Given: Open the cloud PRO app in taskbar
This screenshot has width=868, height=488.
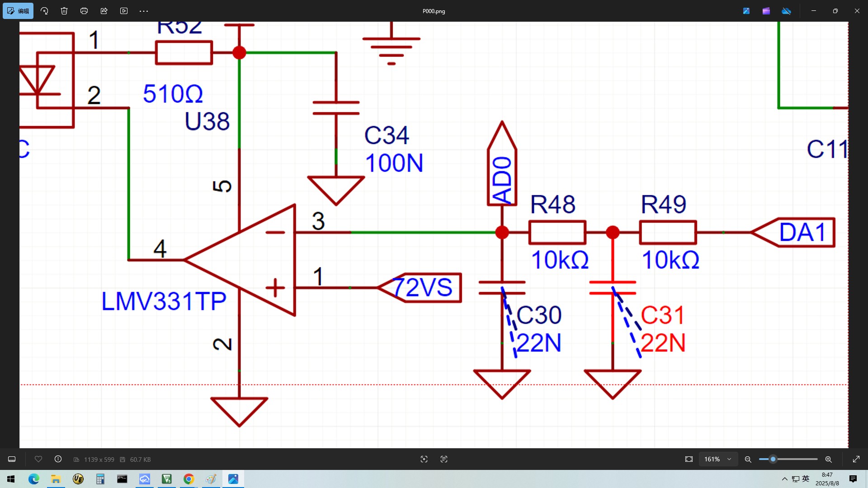Looking at the screenshot, I should pos(145,479).
